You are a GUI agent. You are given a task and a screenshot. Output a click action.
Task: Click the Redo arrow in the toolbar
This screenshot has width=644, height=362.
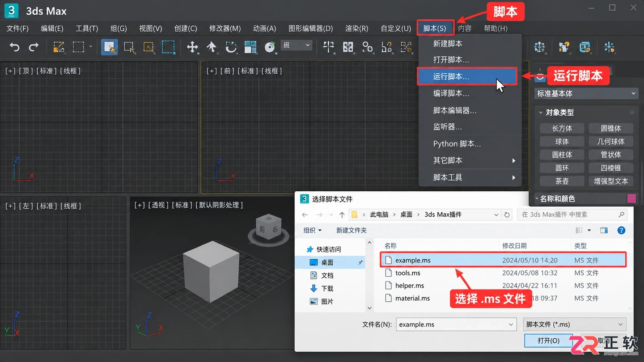[x=34, y=47]
